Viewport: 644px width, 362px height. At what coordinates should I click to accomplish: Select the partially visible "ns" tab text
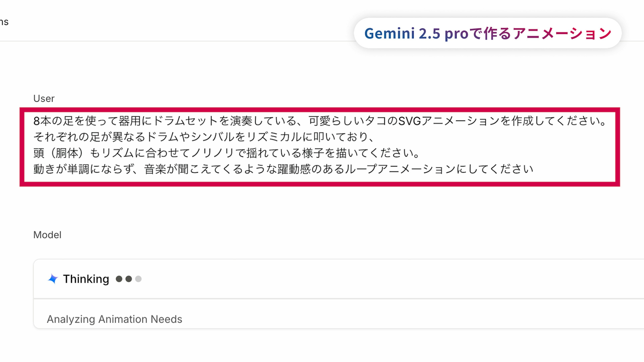4,22
